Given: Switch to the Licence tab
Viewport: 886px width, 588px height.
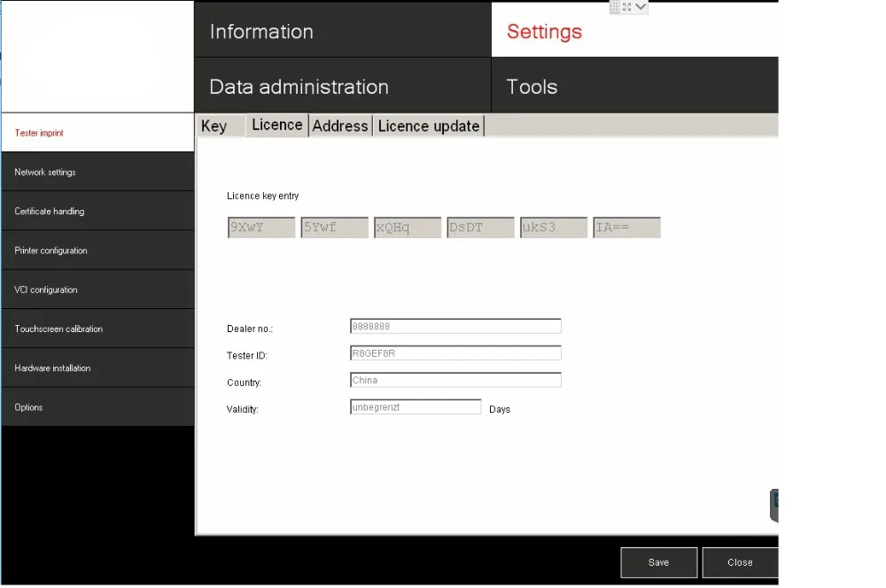Looking at the screenshot, I should 276,126.
